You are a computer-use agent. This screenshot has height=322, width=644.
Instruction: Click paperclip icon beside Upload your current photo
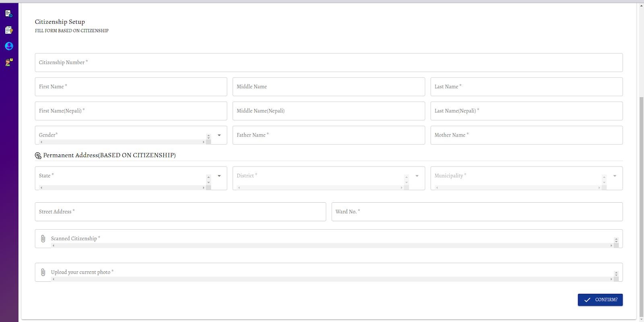click(43, 272)
